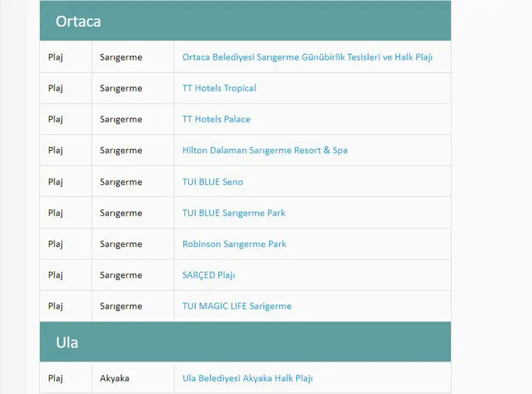The height and width of the screenshot is (394, 532).
Task: Click Plaj cell in TUI BLUE Seno row
Action: tap(56, 182)
